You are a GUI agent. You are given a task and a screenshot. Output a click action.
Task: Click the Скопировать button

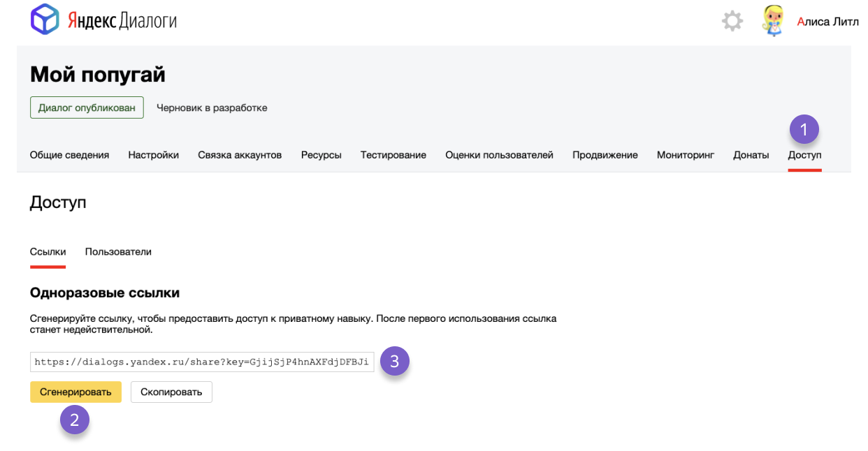coord(171,392)
